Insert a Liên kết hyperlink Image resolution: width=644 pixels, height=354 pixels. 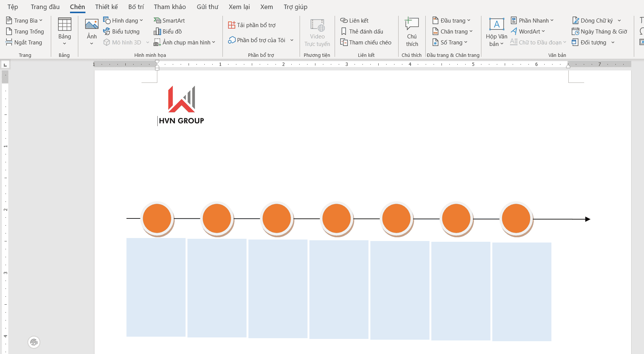pos(354,20)
